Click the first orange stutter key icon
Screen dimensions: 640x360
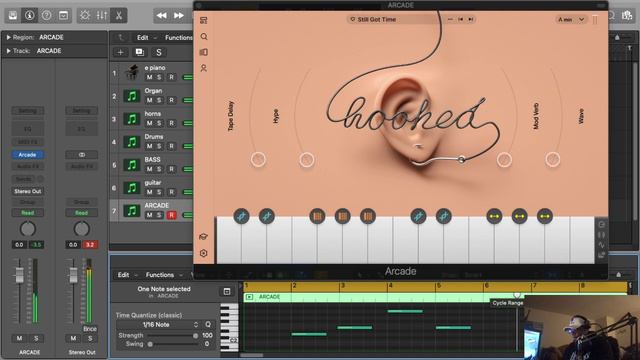click(x=317, y=216)
